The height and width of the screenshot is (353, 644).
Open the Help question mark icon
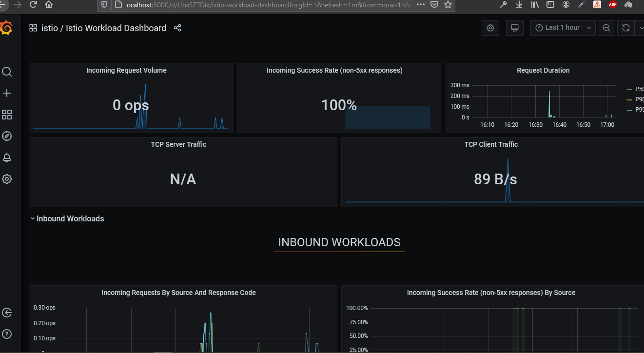7,334
